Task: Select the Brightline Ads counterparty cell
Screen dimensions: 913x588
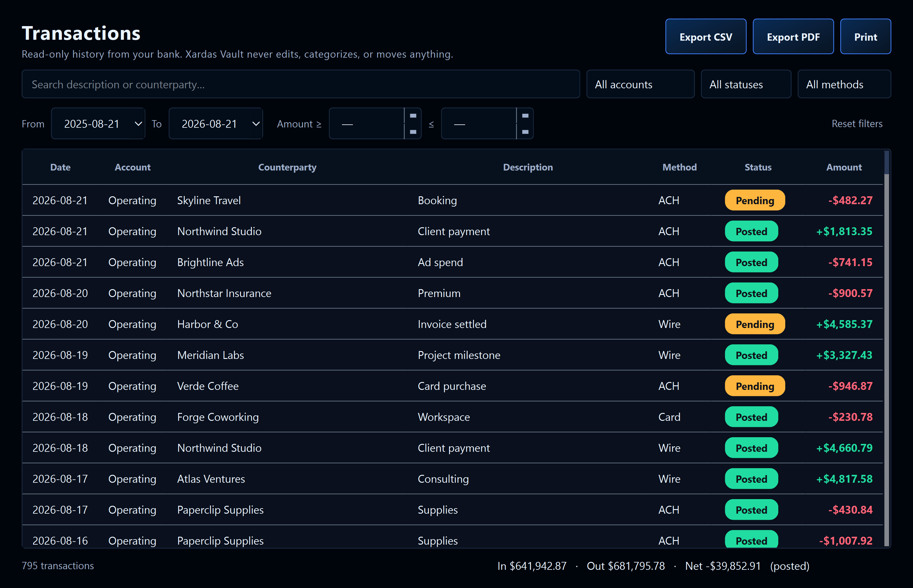Action: 287,262
